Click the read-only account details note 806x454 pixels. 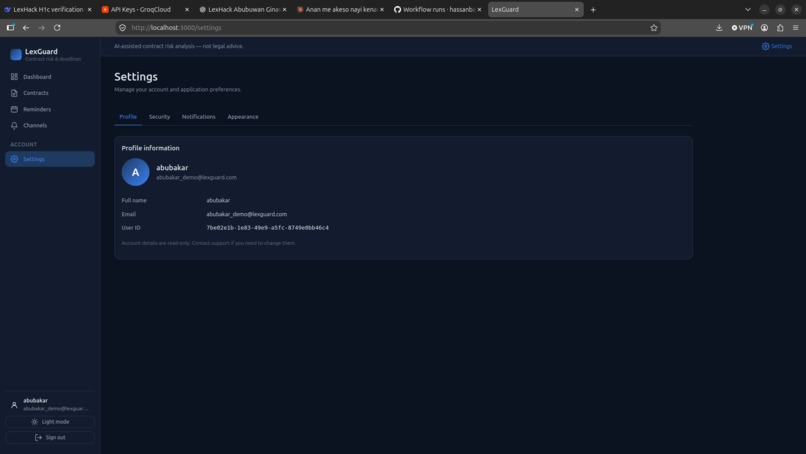pos(209,243)
